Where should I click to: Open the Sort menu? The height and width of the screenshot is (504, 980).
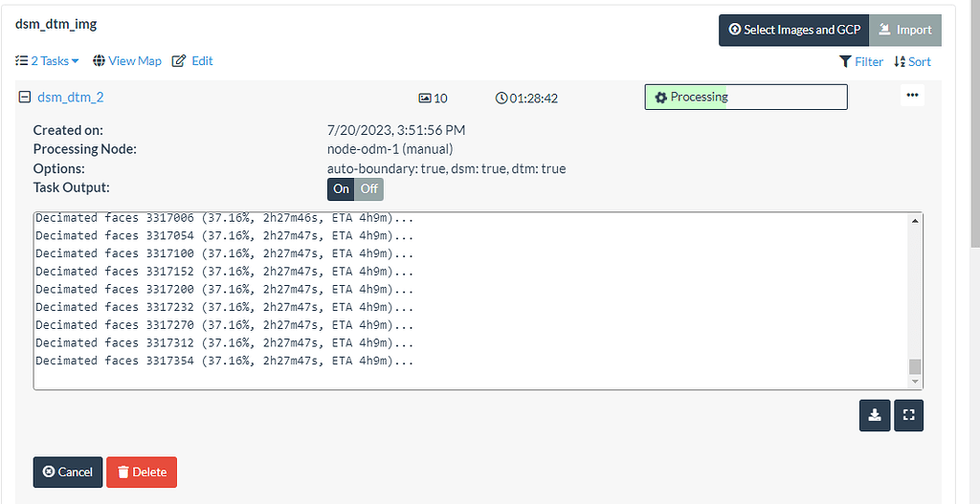[x=912, y=61]
